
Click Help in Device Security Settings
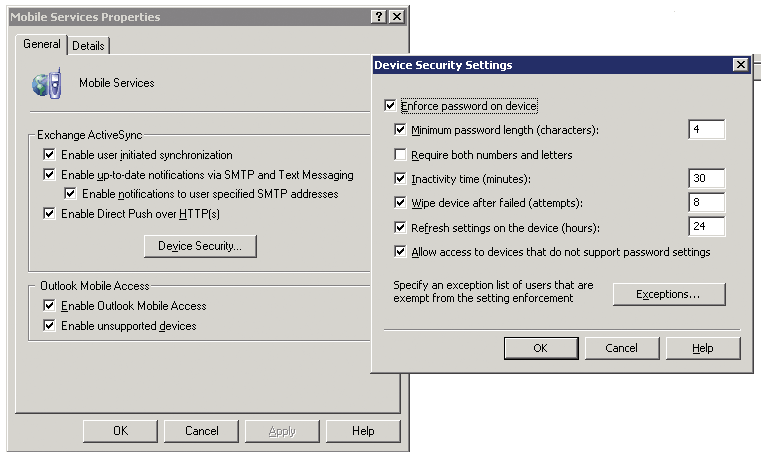702,348
